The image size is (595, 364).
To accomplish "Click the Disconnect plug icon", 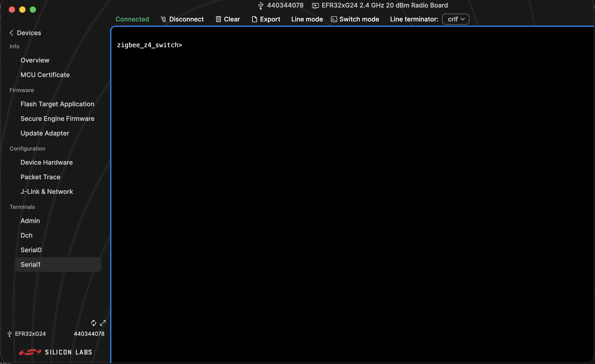I will tap(163, 19).
